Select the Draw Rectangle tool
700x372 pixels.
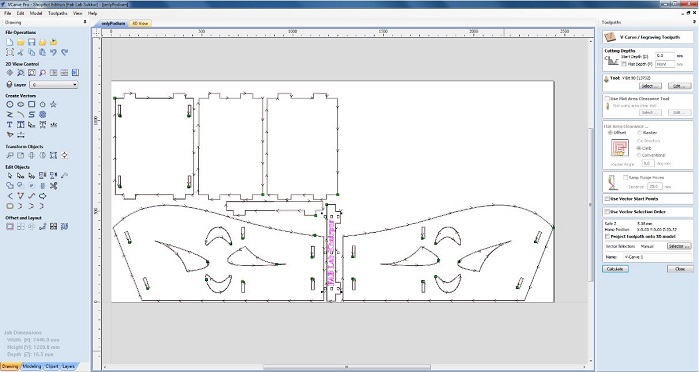(x=31, y=104)
